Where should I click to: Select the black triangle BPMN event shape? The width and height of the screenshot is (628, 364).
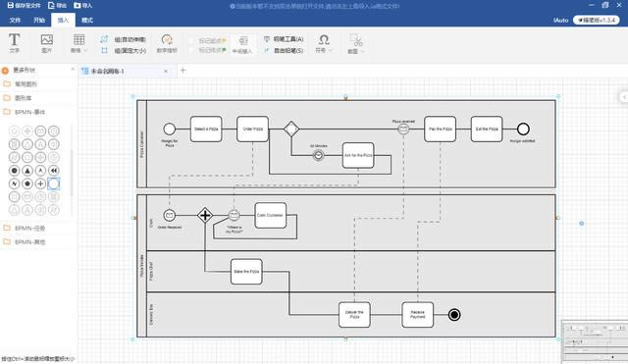27,171
